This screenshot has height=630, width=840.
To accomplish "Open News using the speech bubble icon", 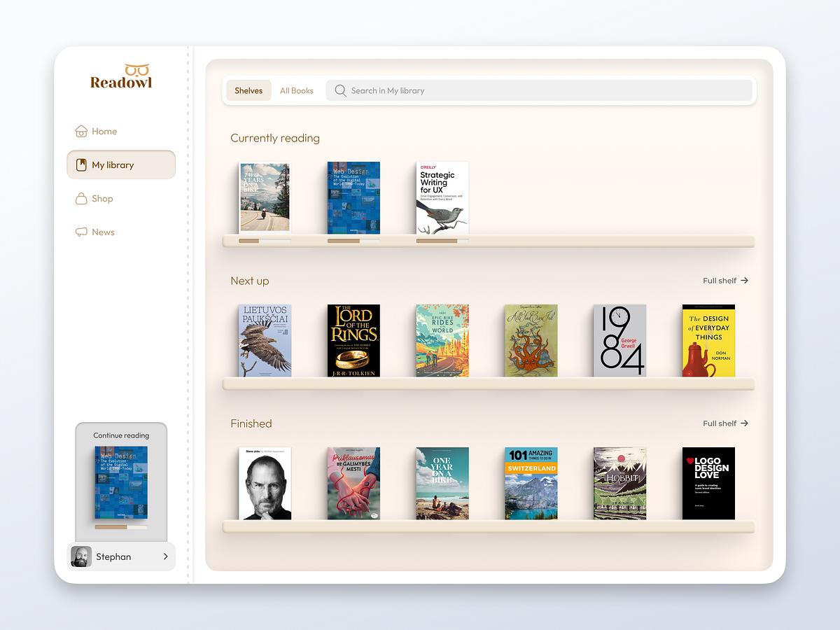I will point(81,232).
